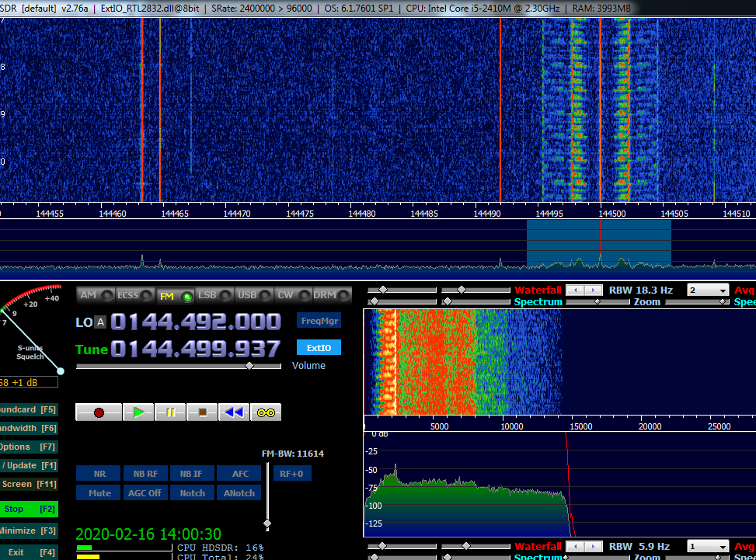
Task: Open the Avg dropdown showing 2
Action: (x=707, y=290)
